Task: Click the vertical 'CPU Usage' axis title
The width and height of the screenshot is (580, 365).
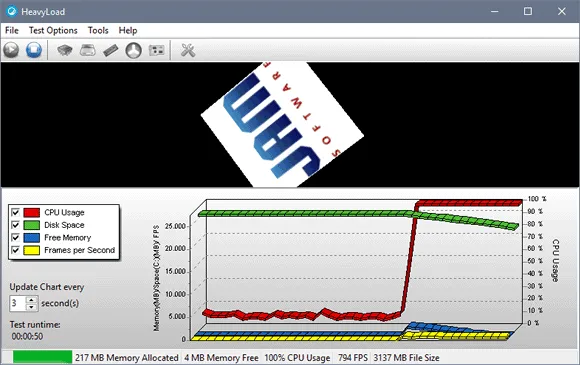Action: click(x=555, y=261)
